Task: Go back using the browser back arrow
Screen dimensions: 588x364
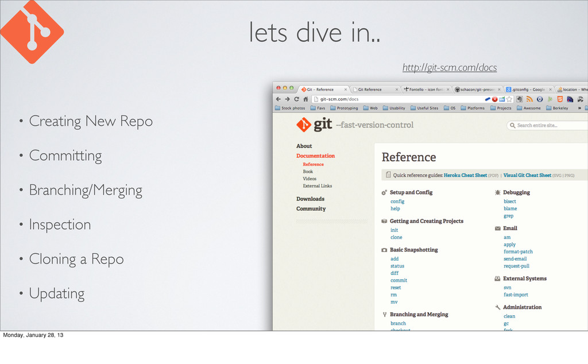Action: click(x=278, y=99)
